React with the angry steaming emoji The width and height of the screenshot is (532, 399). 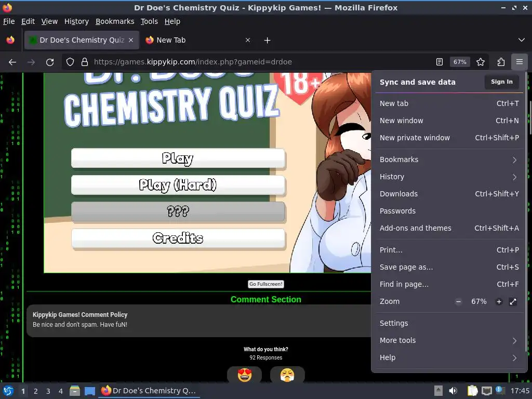[287, 375]
